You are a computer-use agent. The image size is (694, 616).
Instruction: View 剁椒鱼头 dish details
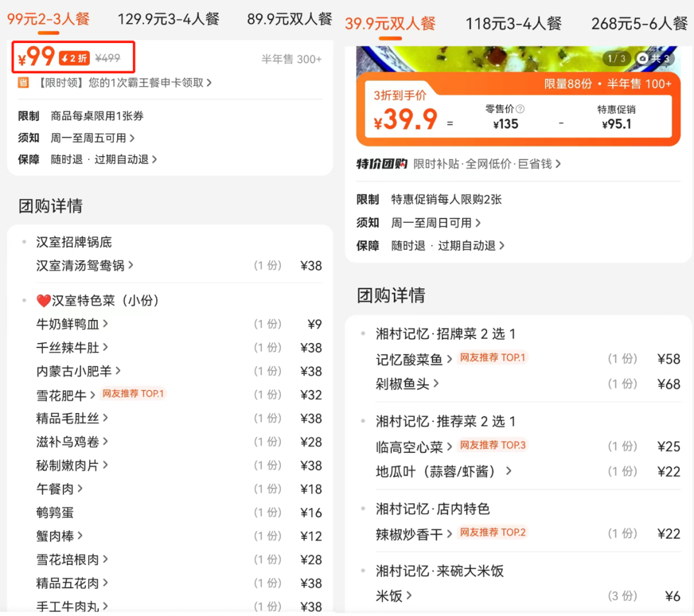click(407, 383)
